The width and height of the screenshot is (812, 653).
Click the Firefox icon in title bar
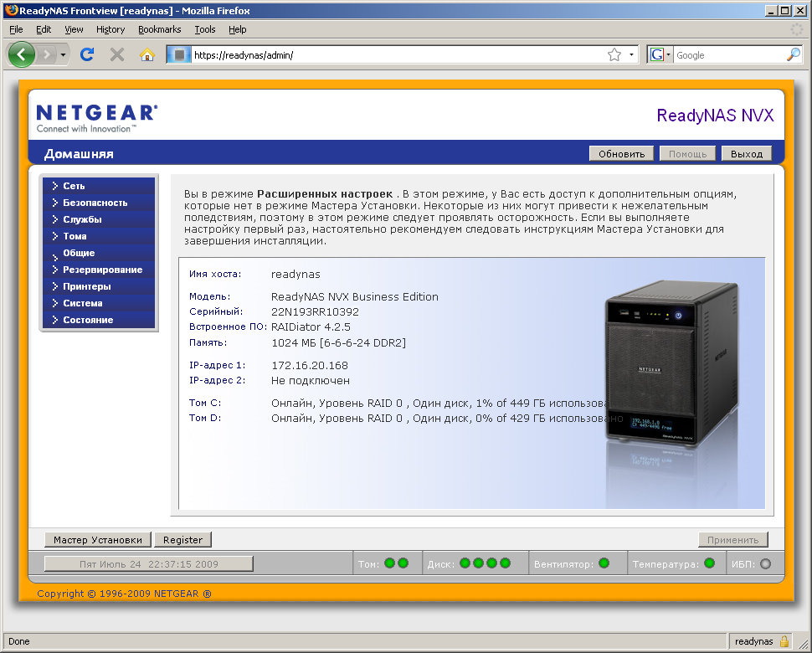11,10
